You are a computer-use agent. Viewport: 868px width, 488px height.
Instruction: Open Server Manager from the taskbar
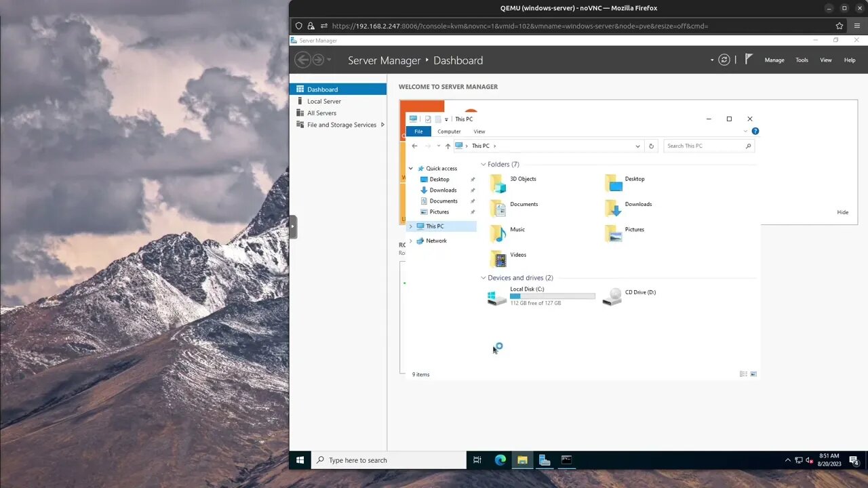coord(545,460)
